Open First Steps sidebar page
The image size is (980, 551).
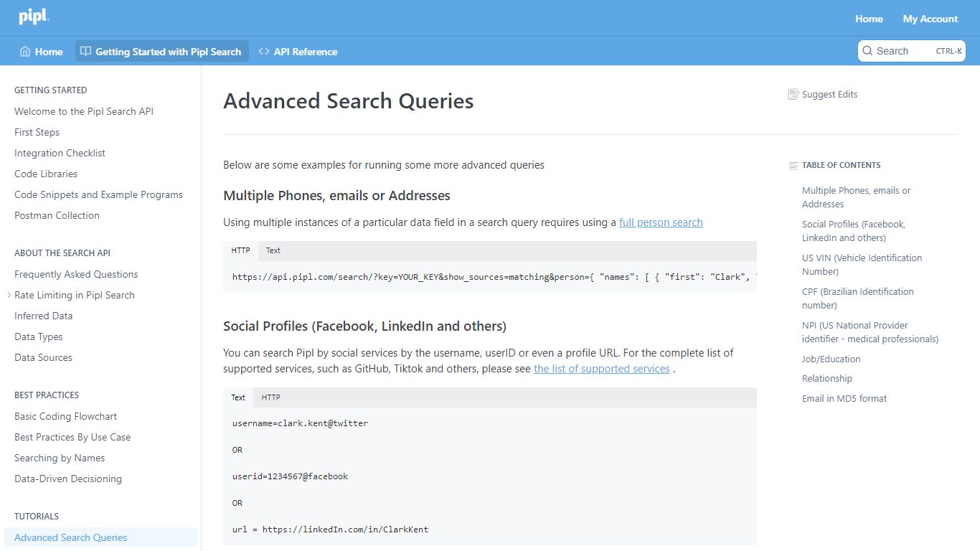[x=37, y=132]
